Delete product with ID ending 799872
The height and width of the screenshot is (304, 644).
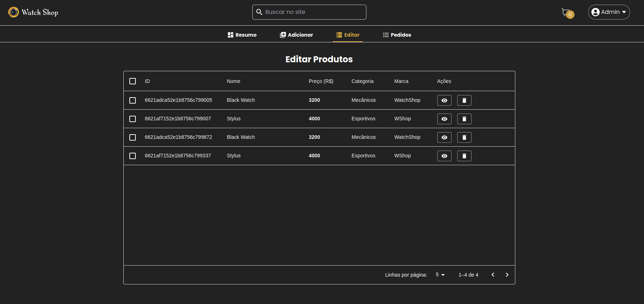(464, 137)
